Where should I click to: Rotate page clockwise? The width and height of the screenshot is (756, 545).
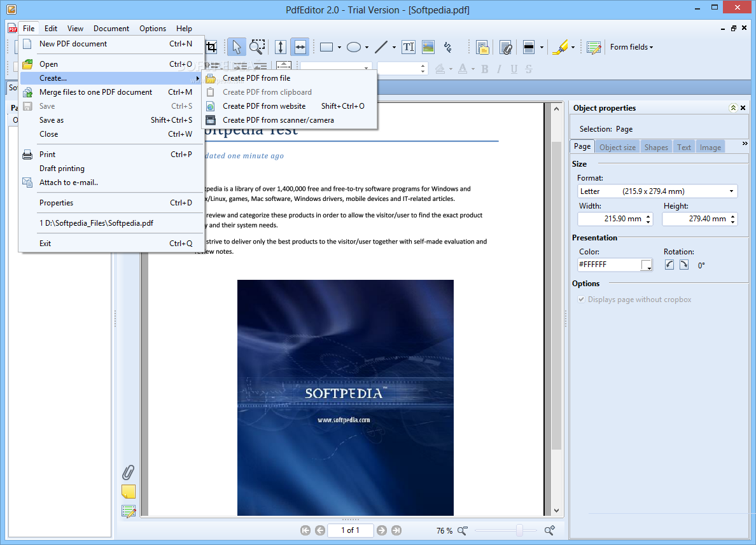tap(684, 265)
